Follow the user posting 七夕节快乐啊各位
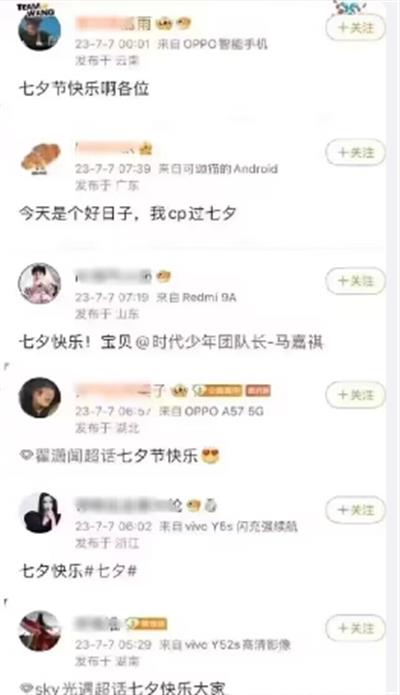 click(x=355, y=28)
